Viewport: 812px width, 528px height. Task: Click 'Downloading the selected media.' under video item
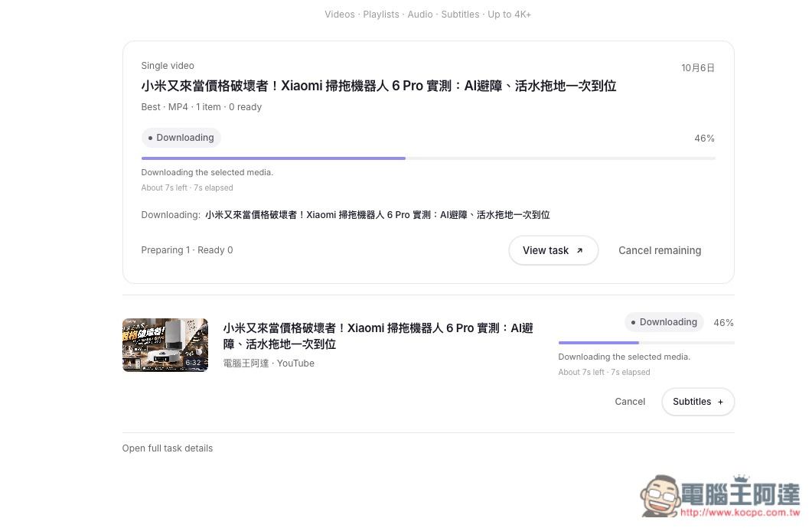624,357
